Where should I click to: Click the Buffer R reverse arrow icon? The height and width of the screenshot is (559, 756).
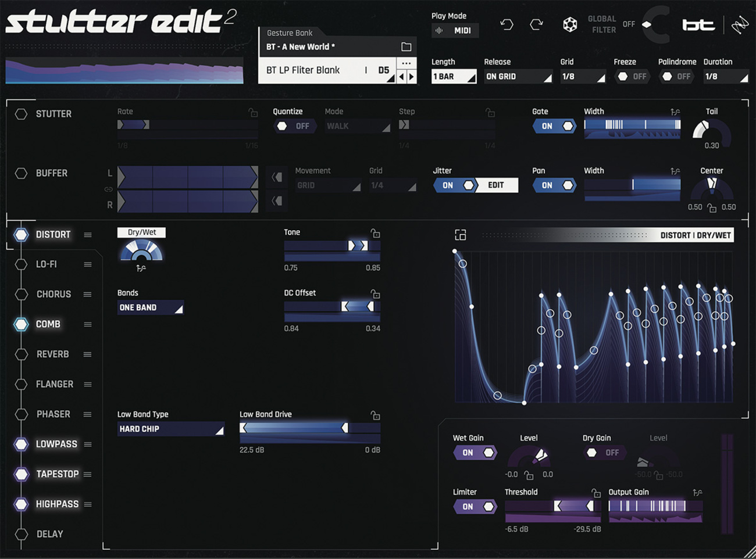pyautogui.click(x=277, y=201)
